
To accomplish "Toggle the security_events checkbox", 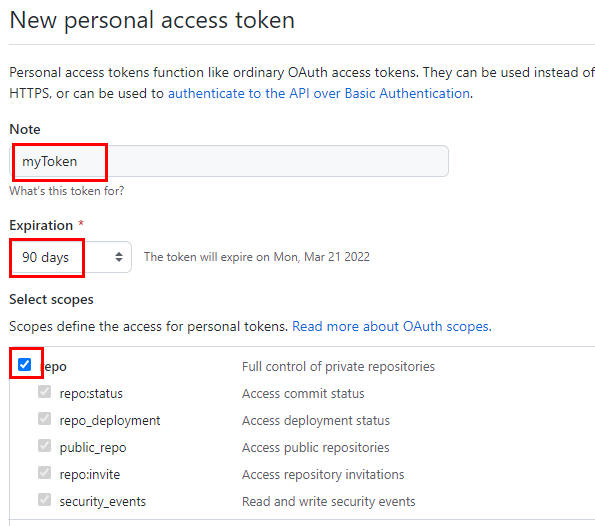I will pos(44,499).
